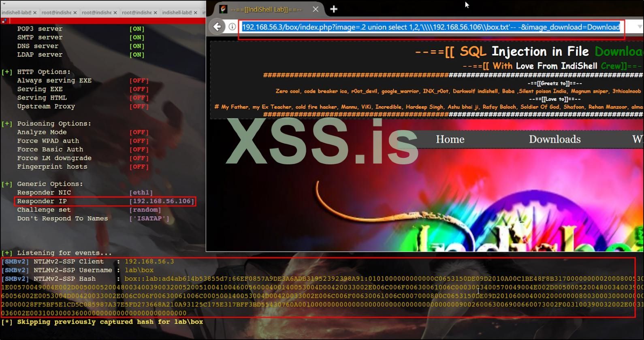Open the Downloads link in the page menu
644x340 pixels.
(x=554, y=139)
